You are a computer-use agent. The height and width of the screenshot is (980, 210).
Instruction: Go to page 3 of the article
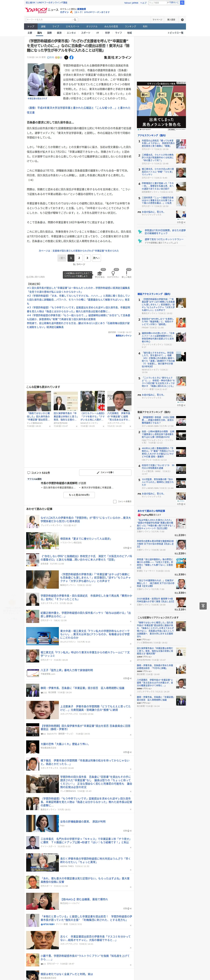[87, 258]
